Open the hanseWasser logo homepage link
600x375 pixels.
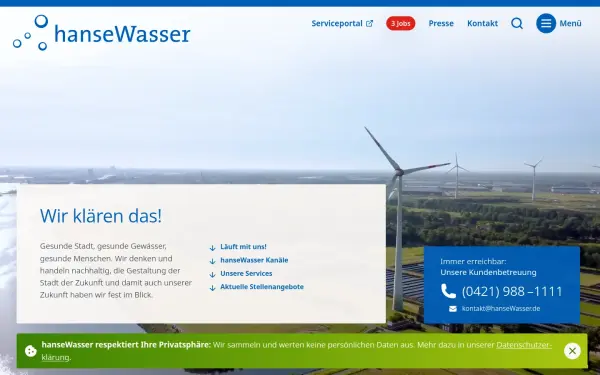101,33
